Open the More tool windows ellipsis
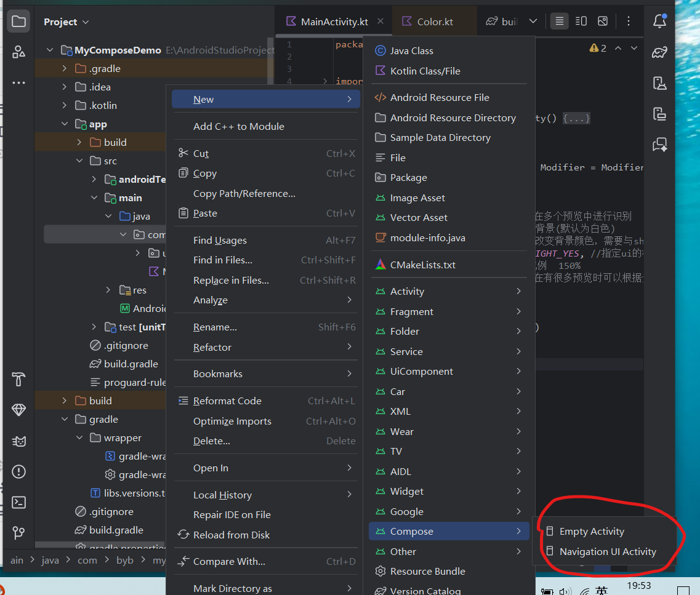 [18, 82]
